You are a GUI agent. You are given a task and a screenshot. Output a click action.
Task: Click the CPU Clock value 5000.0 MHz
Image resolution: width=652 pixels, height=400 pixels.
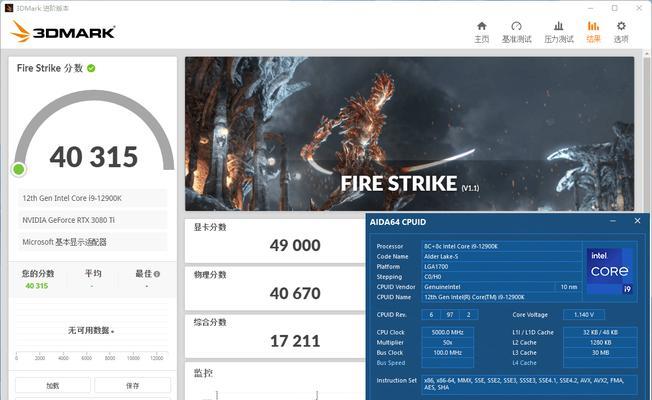pos(447,332)
